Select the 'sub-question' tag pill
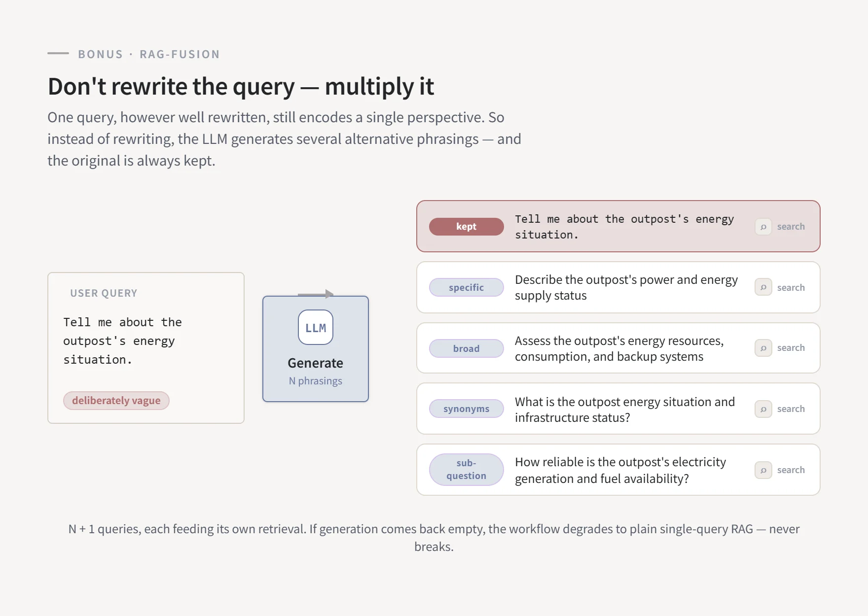This screenshot has width=868, height=616. [x=467, y=470]
